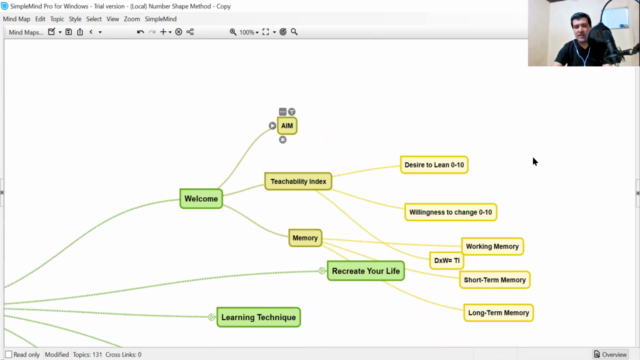Image resolution: width=640 pixels, height=360 pixels.
Task: Open the Mind Maps browser button
Action: 25,32
